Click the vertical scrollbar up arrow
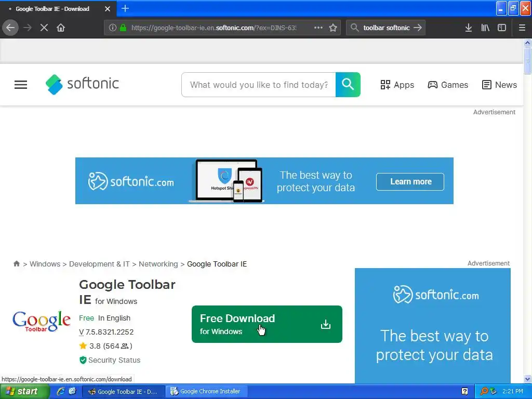The height and width of the screenshot is (399, 532). 527,43
